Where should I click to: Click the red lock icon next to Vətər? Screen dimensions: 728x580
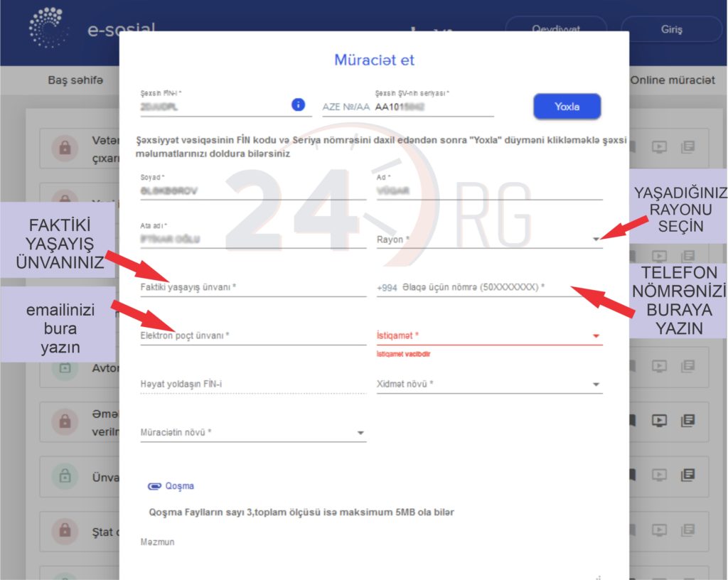pyautogui.click(x=65, y=148)
